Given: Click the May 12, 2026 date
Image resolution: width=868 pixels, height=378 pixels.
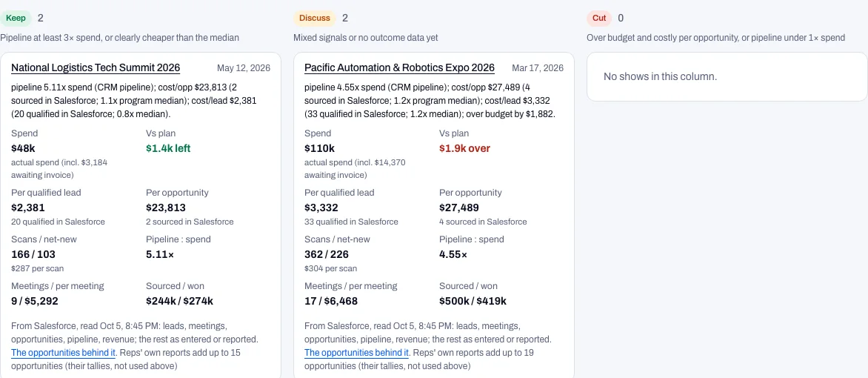Looking at the screenshot, I should (x=244, y=68).
